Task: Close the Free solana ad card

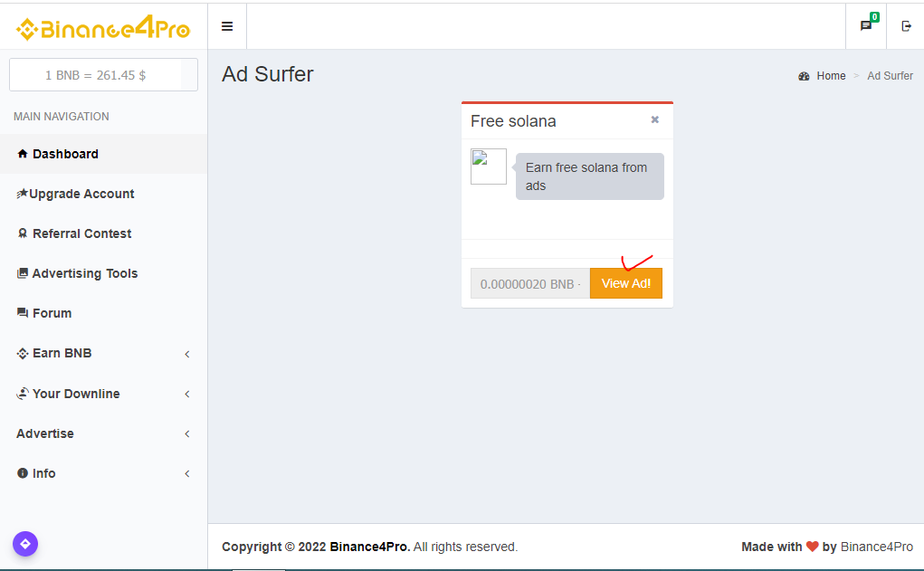Action: (655, 119)
